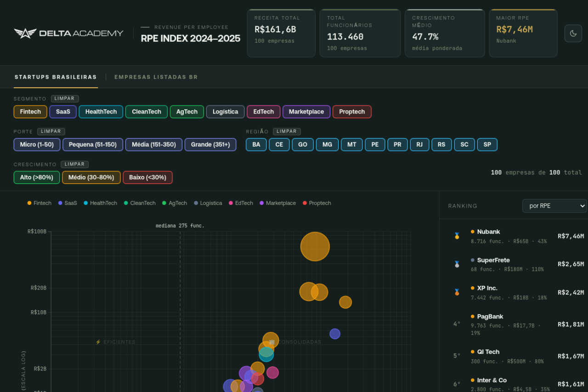The width and height of the screenshot is (588, 392).
Task: Select QI Tech in the ranking list
Action: tap(514, 356)
